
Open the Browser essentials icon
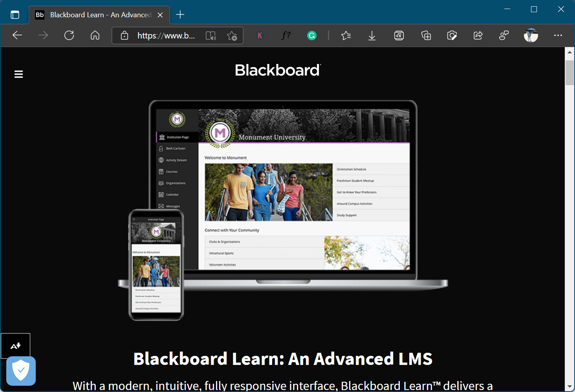tap(452, 36)
